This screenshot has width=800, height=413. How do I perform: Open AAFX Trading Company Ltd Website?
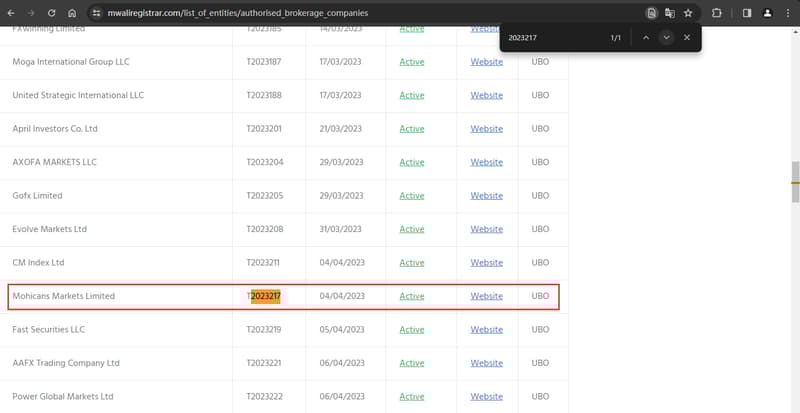point(486,363)
